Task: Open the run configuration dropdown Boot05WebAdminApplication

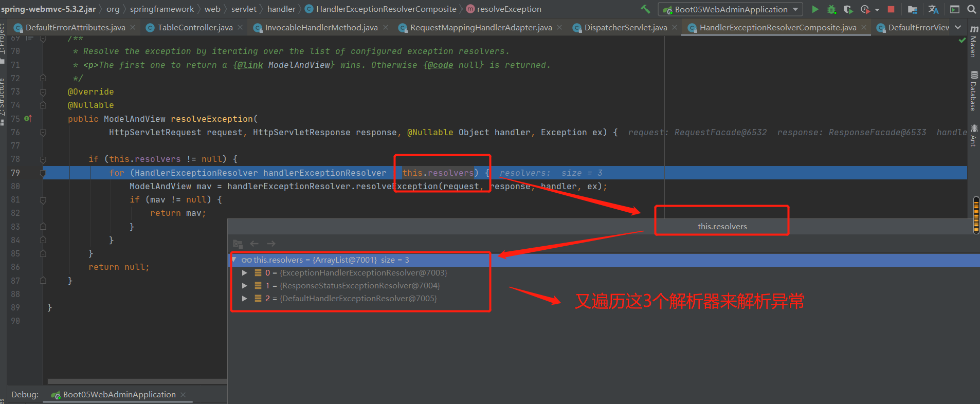Action: click(731, 9)
